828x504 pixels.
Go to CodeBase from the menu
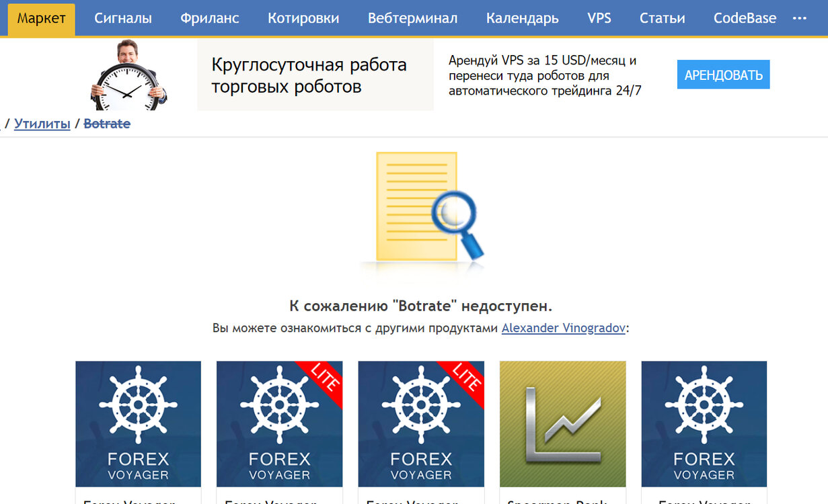[x=745, y=18]
